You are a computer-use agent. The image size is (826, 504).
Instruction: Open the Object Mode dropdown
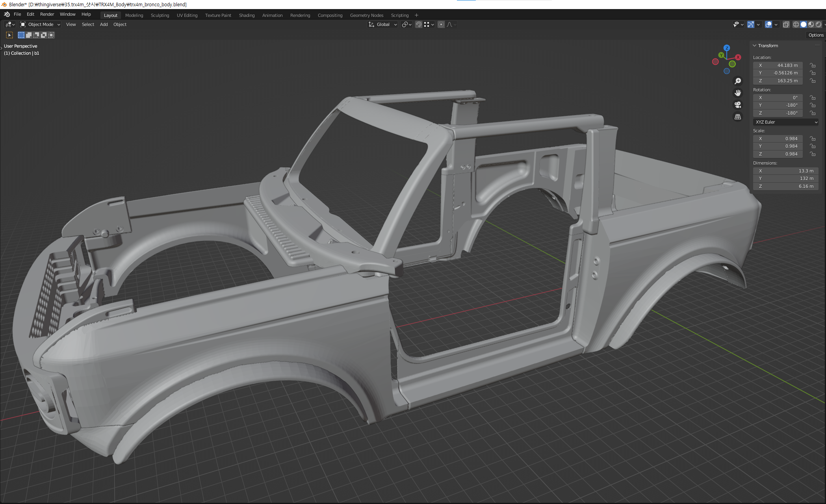(x=40, y=24)
